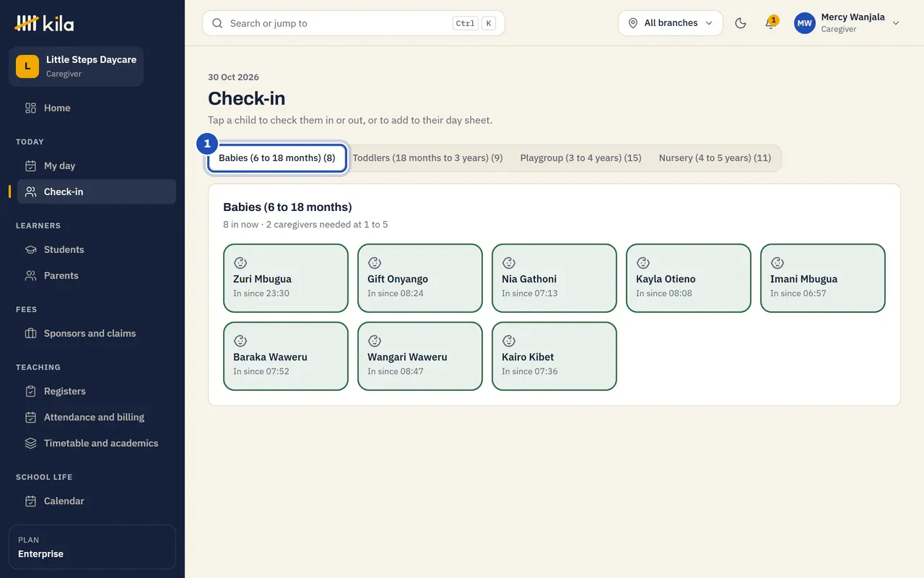Expand the Mercy Wanjala account menu chevron

coord(896,23)
